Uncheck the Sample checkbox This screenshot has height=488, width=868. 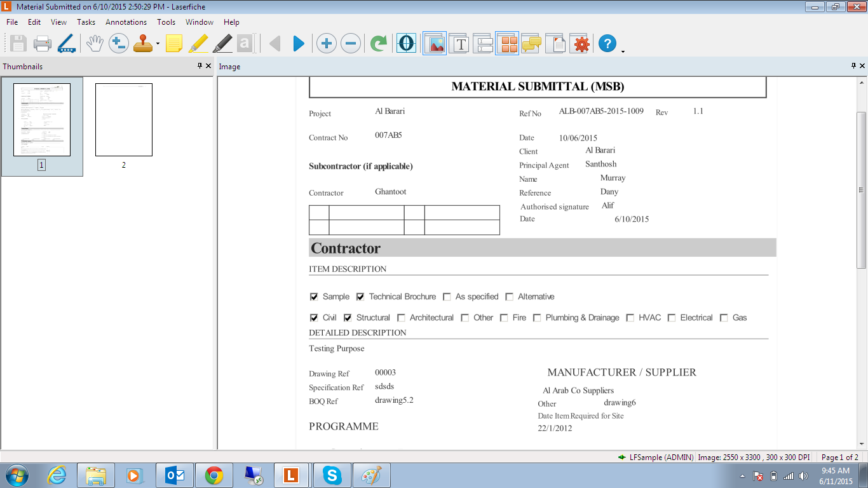coord(314,297)
